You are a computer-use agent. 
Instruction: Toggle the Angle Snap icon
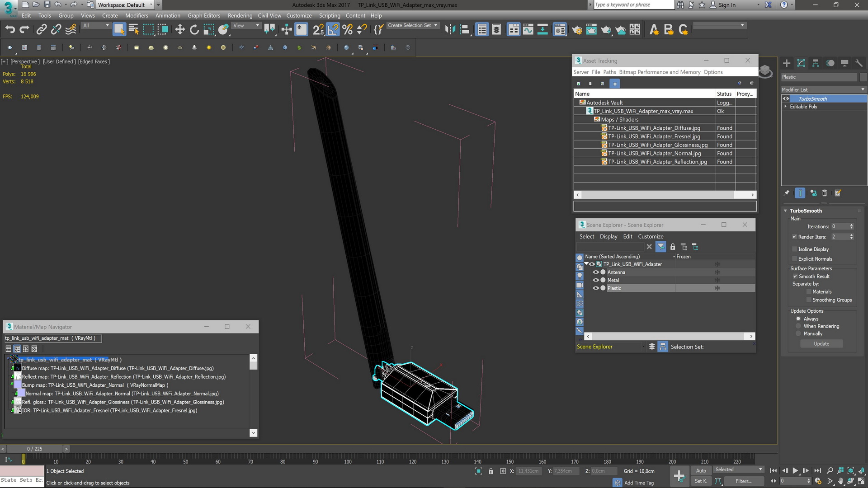tap(333, 30)
